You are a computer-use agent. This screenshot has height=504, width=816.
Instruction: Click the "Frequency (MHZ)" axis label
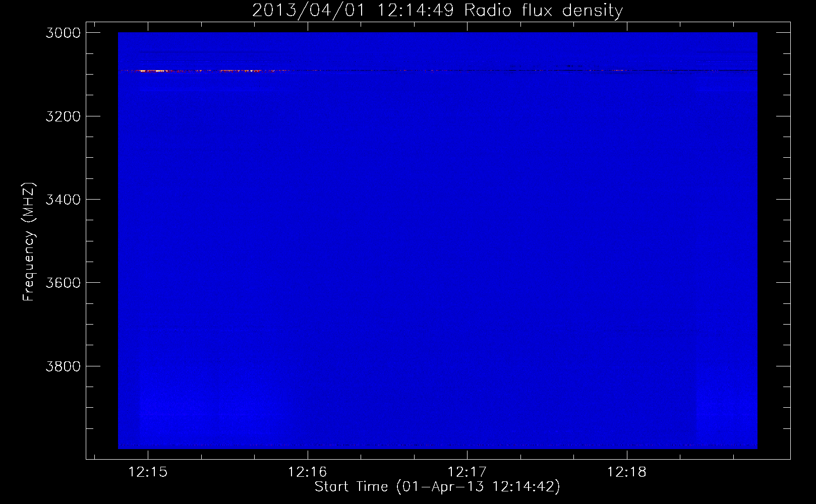(29, 241)
